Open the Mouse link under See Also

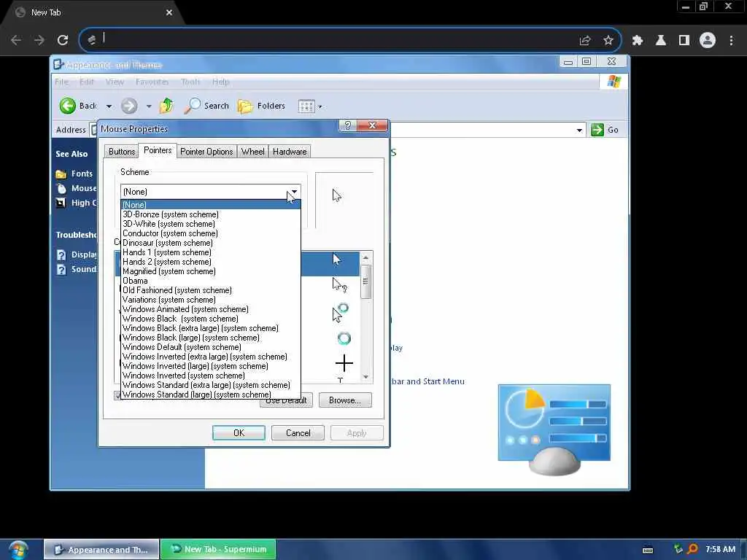[83, 189]
